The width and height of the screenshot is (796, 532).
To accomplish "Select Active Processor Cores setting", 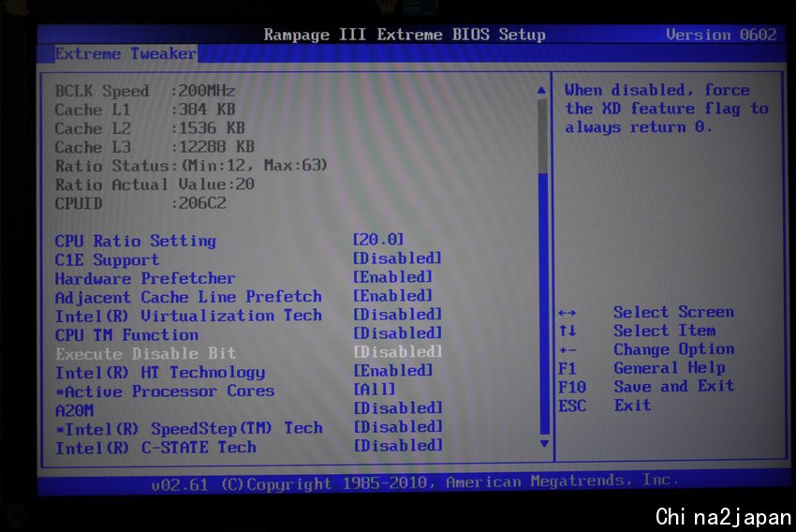I will pos(165,392).
